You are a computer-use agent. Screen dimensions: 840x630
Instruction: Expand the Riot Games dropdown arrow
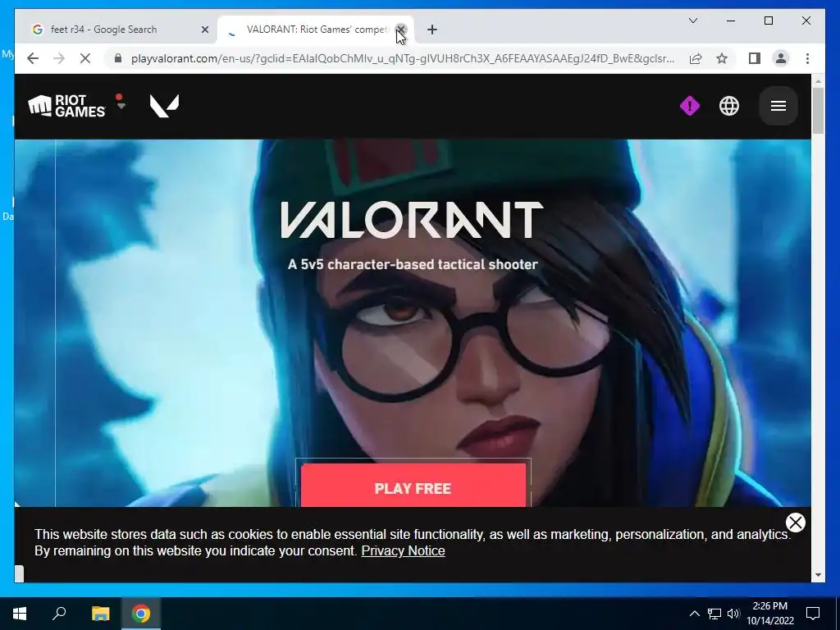point(121,106)
